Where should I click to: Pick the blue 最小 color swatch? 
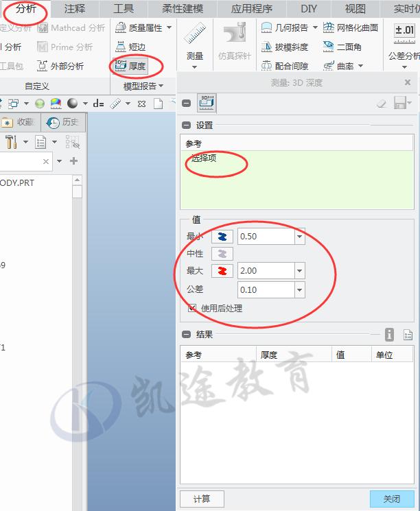tap(222, 237)
